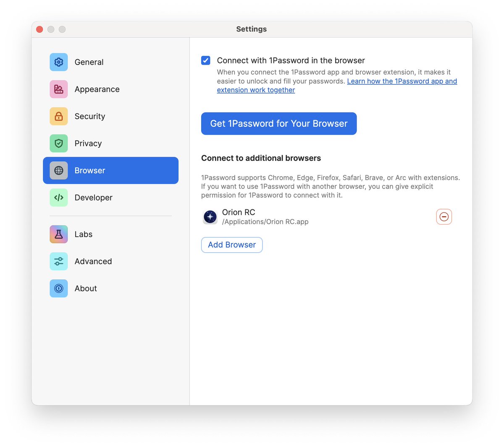Click the Labs flask icon
This screenshot has height=447, width=504.
tap(59, 234)
